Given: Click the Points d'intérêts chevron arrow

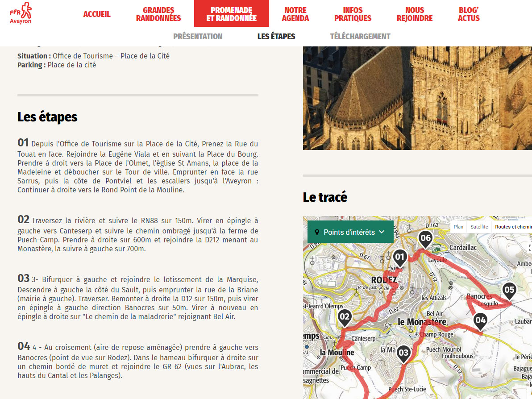Looking at the screenshot, I should [382, 232].
